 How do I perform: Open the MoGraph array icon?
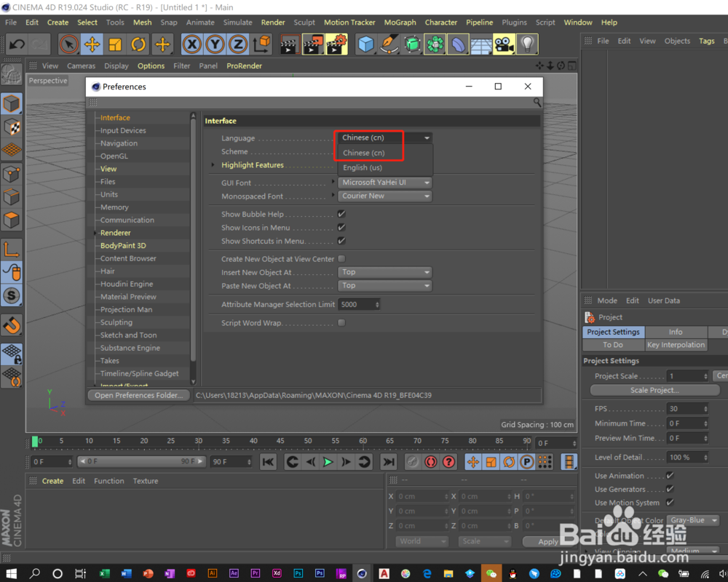(x=435, y=44)
